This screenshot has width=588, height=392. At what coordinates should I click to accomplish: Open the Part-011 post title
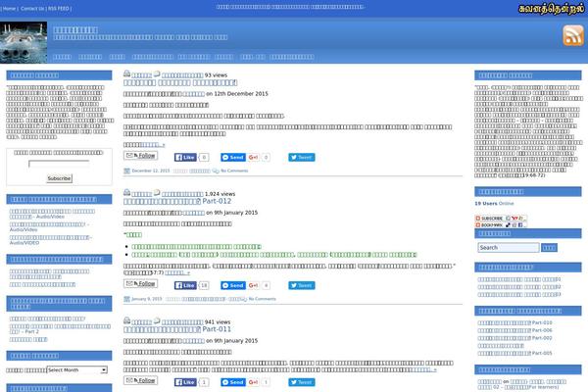click(177, 329)
